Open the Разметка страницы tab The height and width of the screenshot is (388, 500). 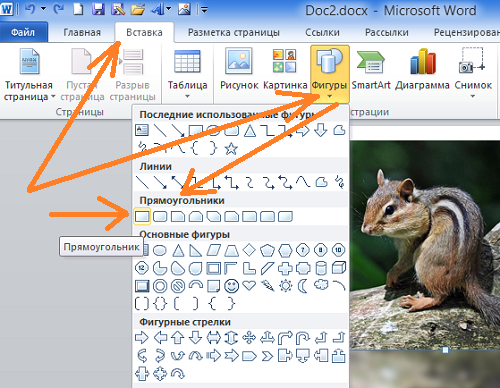(x=234, y=32)
